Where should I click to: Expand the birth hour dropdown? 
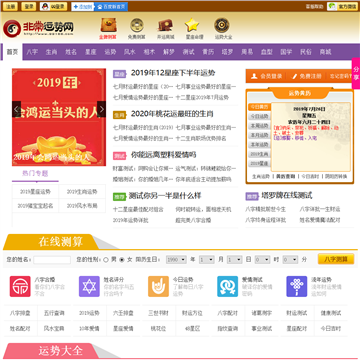click(x=262, y=260)
